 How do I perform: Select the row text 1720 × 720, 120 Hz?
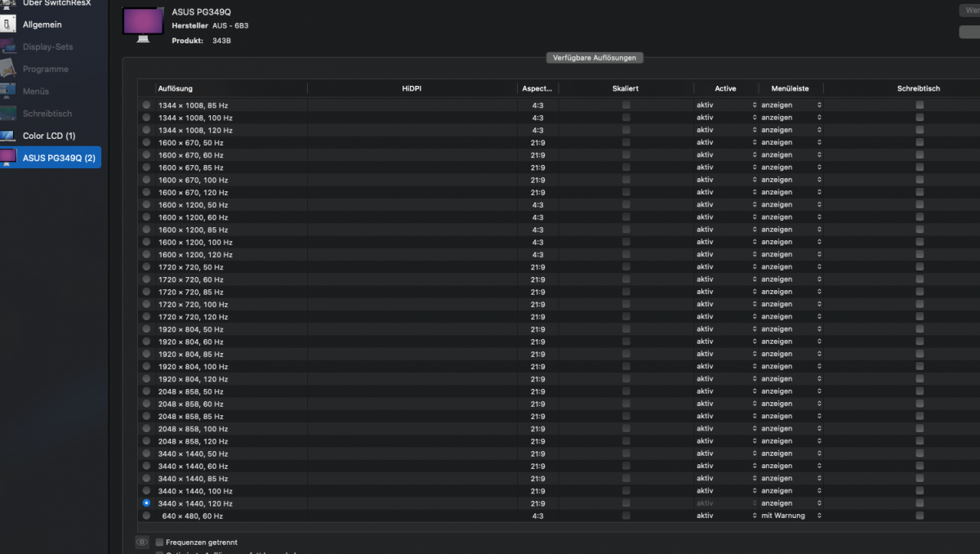[x=194, y=317]
